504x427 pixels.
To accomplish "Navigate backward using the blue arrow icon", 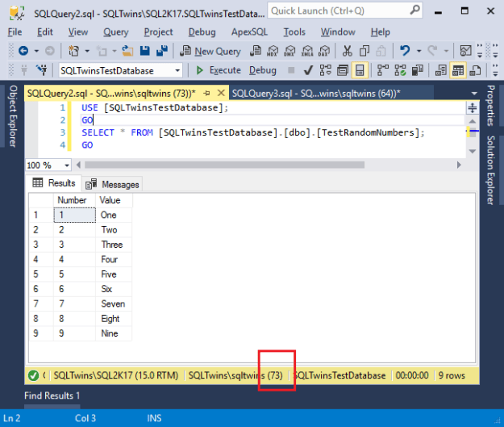I will coord(23,51).
